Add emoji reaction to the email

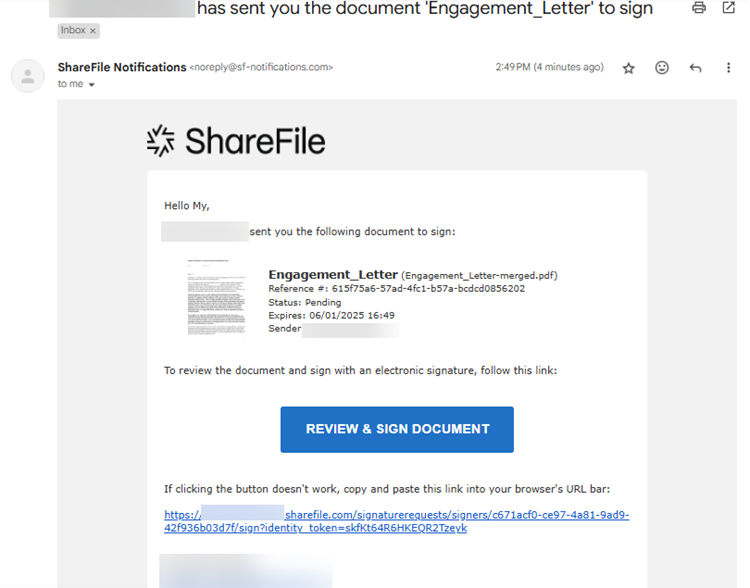(x=662, y=67)
